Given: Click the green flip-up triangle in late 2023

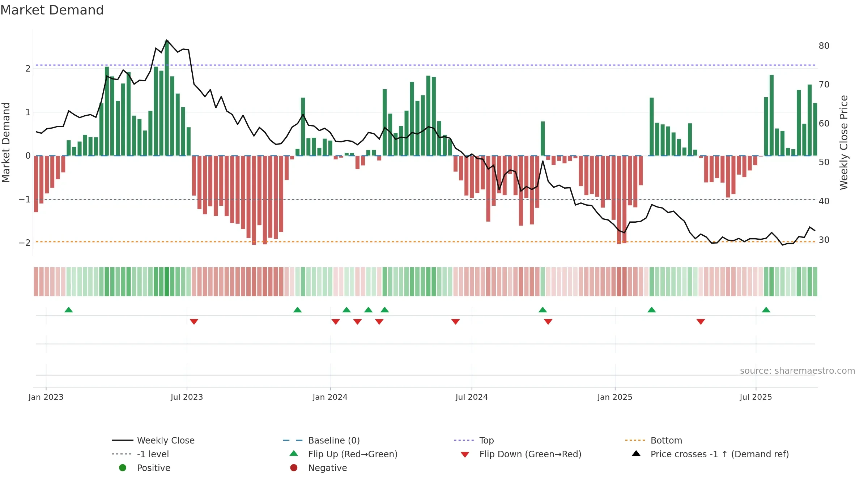Looking at the screenshot, I should coord(298,310).
